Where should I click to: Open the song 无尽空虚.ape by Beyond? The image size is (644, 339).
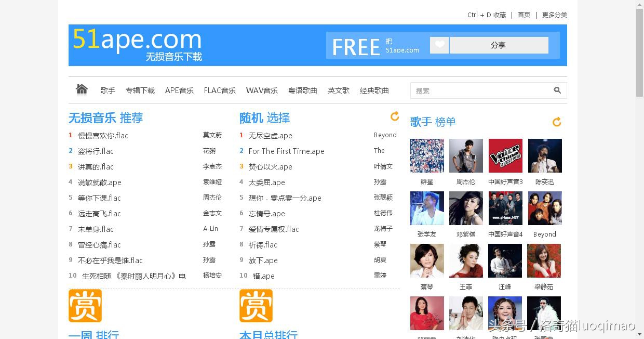point(270,135)
